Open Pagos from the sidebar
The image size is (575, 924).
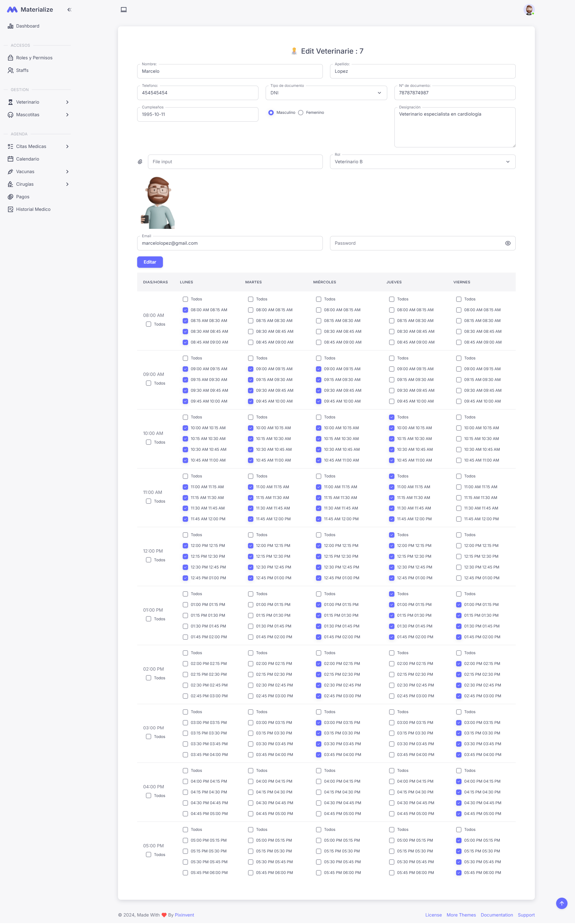(x=23, y=196)
